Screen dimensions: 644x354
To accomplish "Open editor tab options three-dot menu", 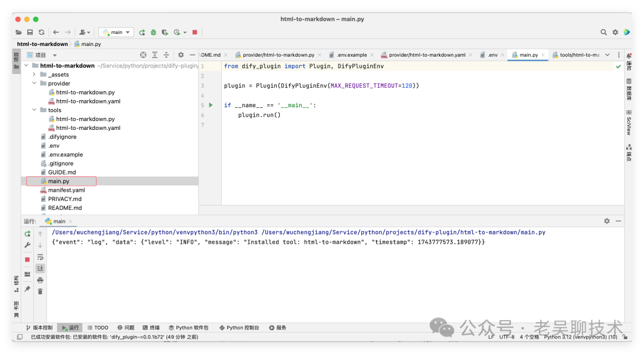I will (619, 55).
